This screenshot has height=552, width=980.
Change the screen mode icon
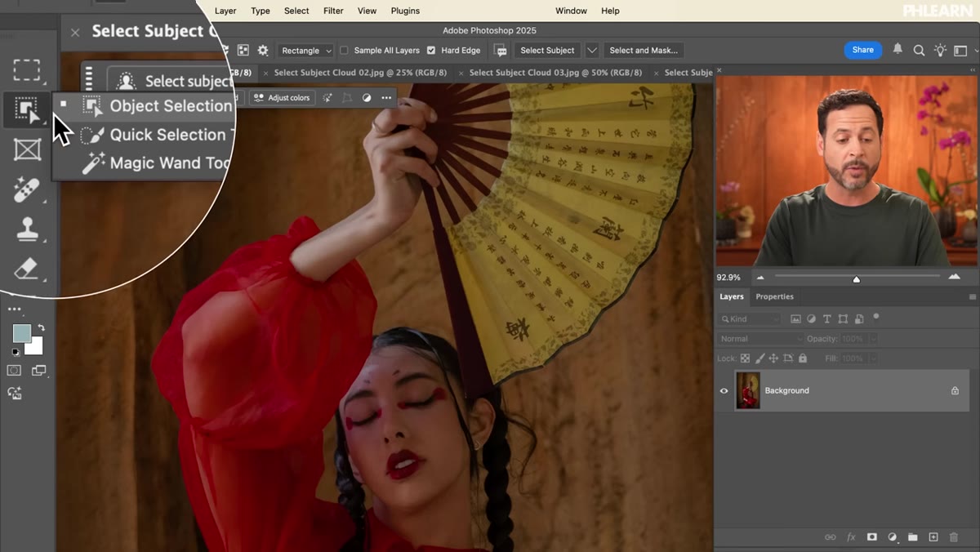click(38, 371)
